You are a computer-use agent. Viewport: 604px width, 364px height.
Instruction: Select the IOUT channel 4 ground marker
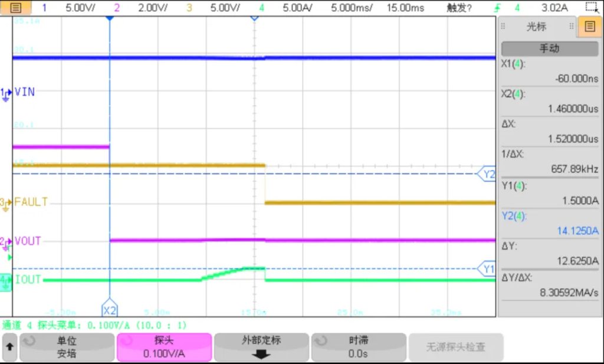(5, 281)
